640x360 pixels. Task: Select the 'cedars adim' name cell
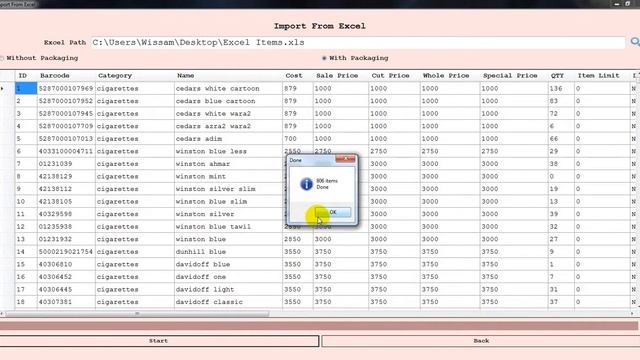click(228, 139)
